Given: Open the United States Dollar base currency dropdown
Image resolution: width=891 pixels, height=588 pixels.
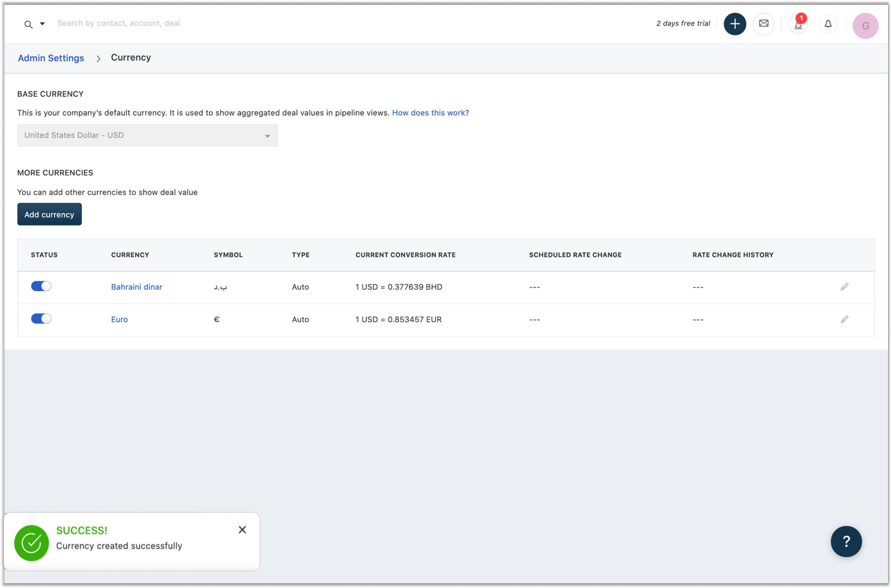Looking at the screenshot, I should [147, 135].
